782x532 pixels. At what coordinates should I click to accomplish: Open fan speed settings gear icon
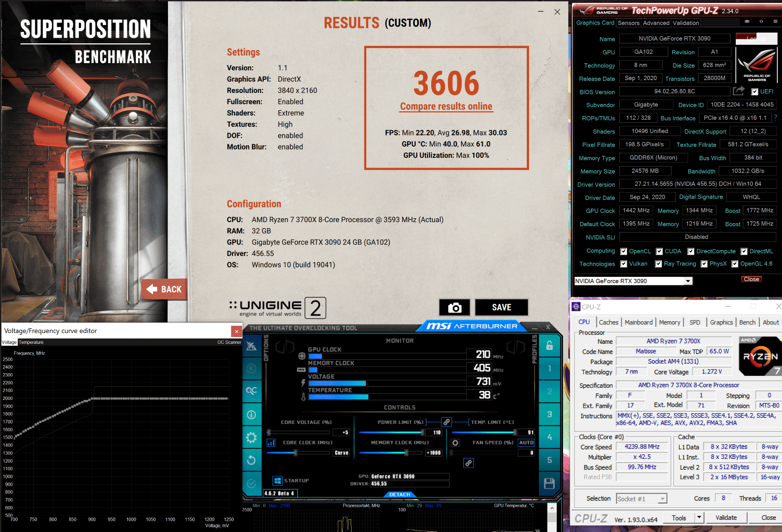tap(455, 443)
